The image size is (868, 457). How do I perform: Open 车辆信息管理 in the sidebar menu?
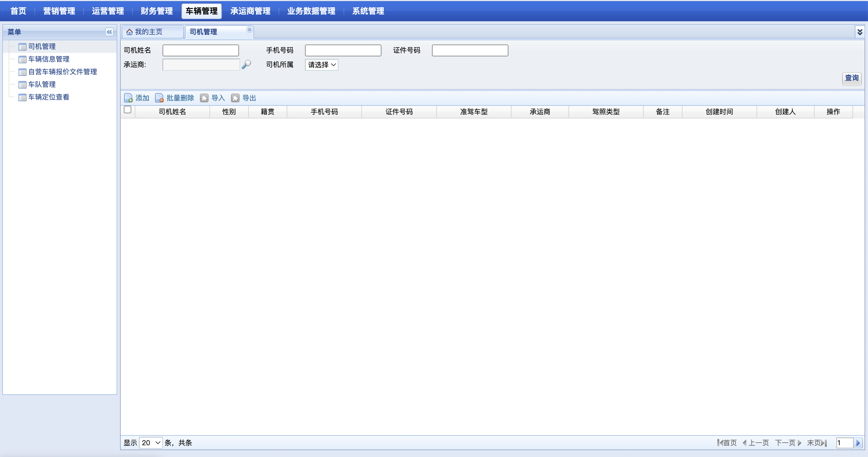49,59
